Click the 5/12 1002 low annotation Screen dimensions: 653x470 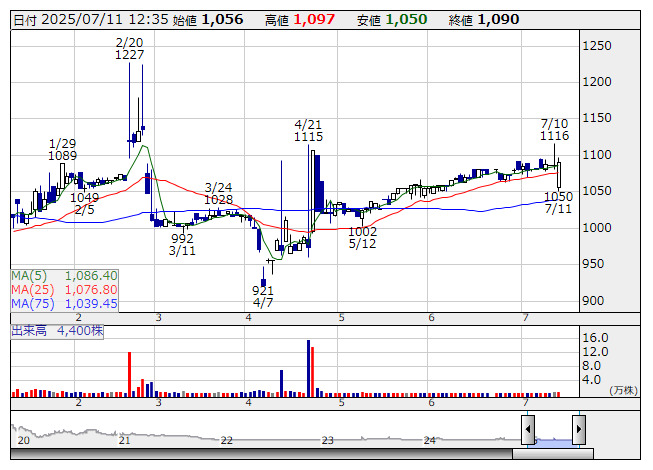[x=362, y=237]
